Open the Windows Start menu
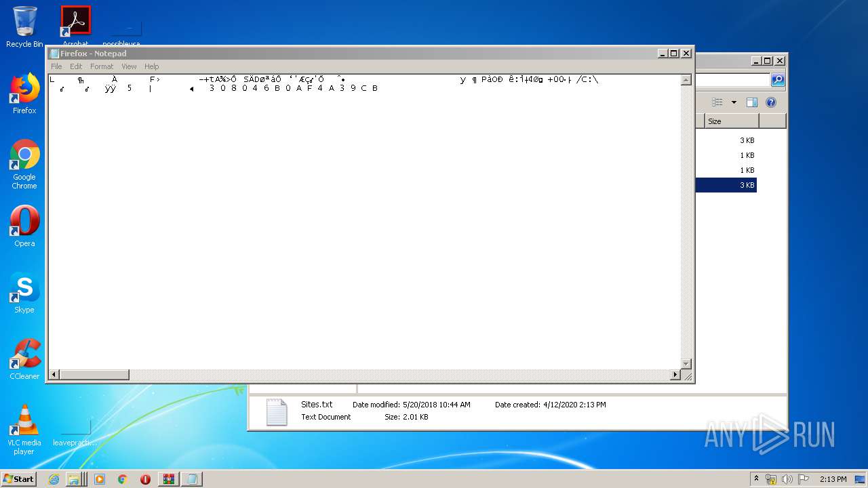The width and height of the screenshot is (868, 488). point(19,479)
